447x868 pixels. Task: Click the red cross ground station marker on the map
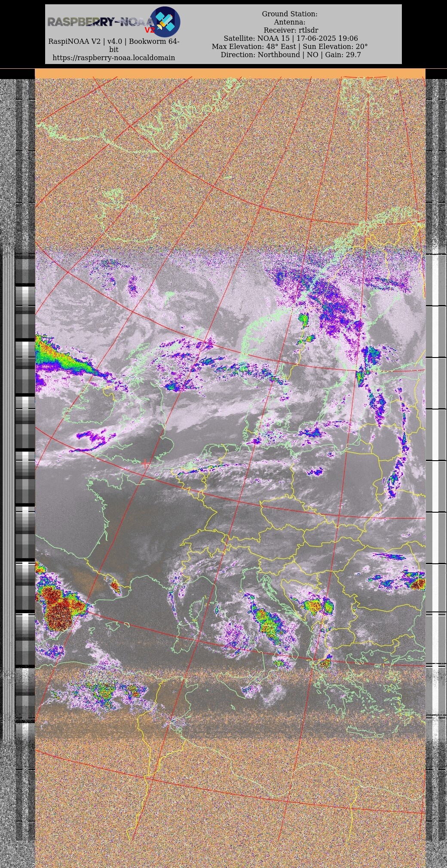click(146, 463)
